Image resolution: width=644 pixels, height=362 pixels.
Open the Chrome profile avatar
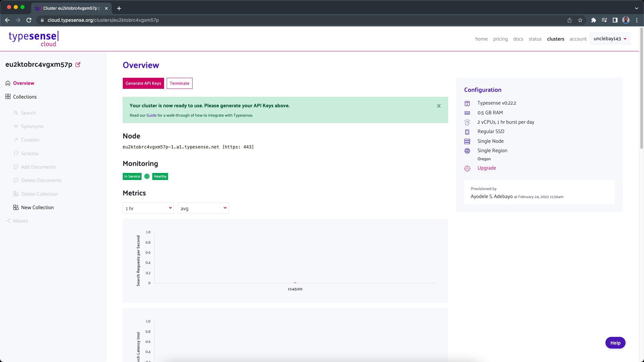(x=626, y=20)
